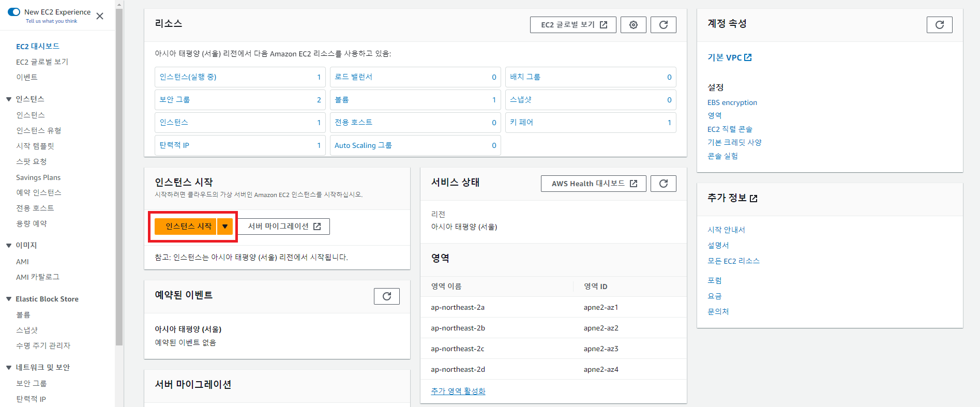Open 전용 호스트 resource tile

click(415, 122)
